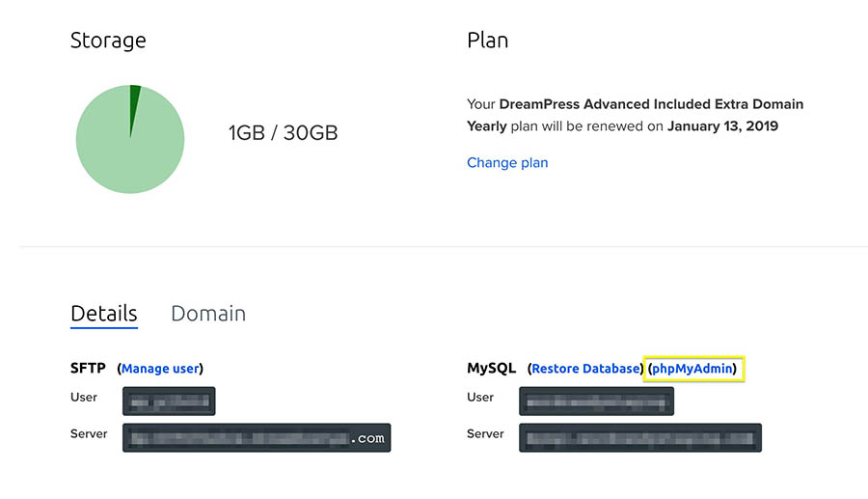Click the Server label under MySQL
Viewport: 868px width, 499px height.
click(485, 433)
